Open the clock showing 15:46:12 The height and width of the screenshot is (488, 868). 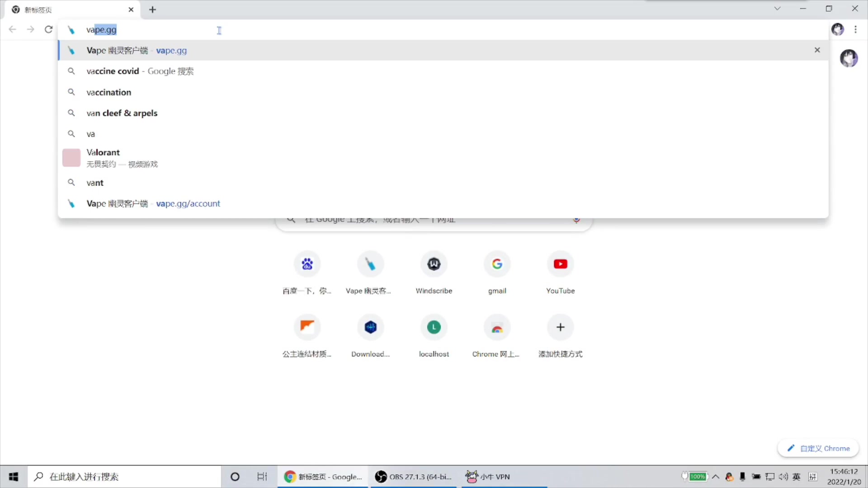pyautogui.click(x=844, y=477)
